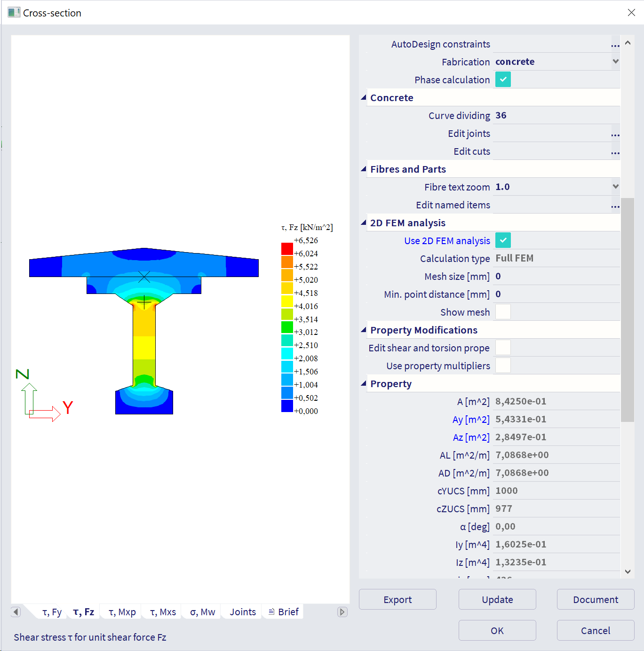Image resolution: width=644 pixels, height=651 pixels.
Task: Click the Mesh size value field
Action: (x=555, y=277)
